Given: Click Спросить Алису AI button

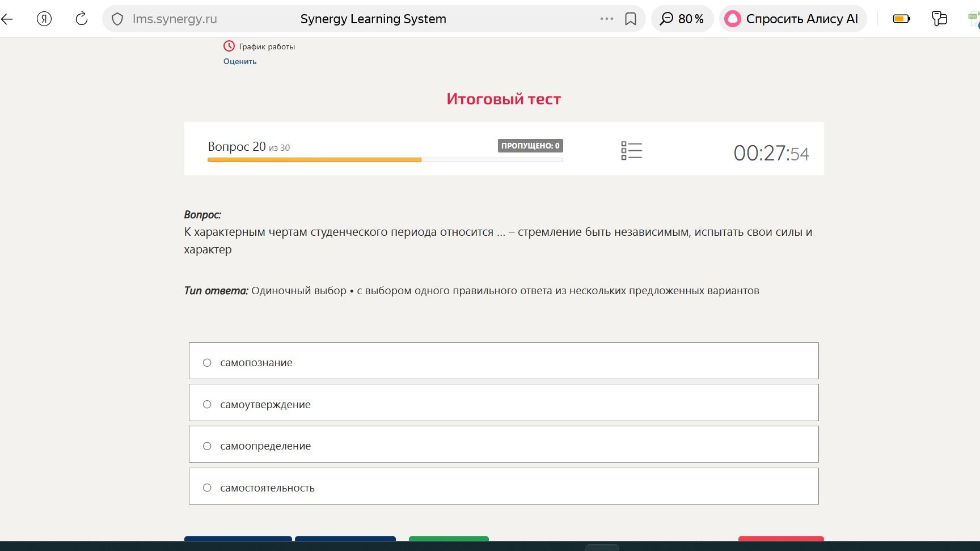Looking at the screenshot, I should (793, 19).
